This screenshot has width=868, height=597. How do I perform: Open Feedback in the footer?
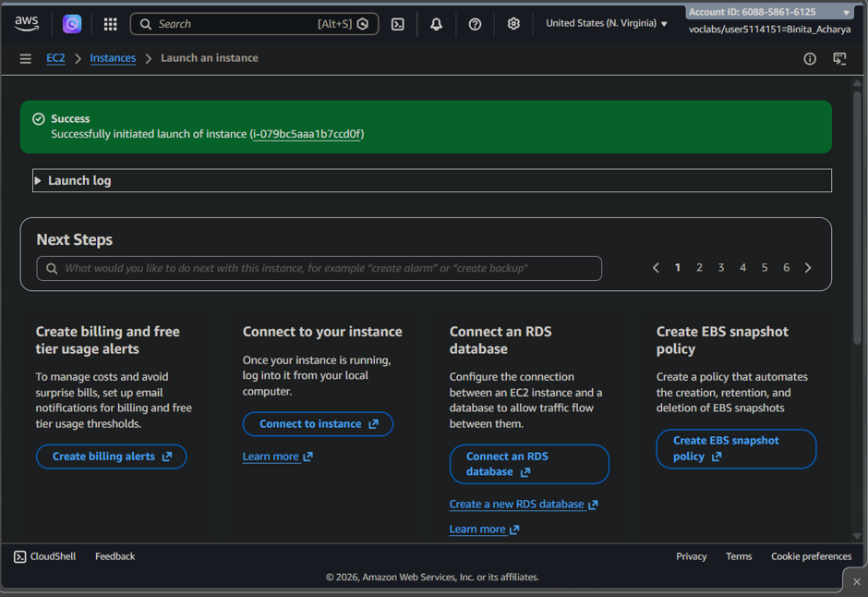115,556
